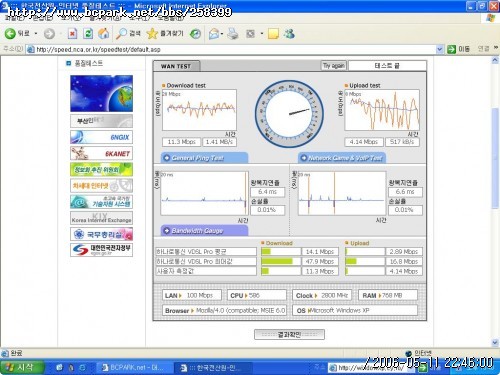Open the Mail icon dropdown arrow
Screen dimensions: 500x375
222,34
